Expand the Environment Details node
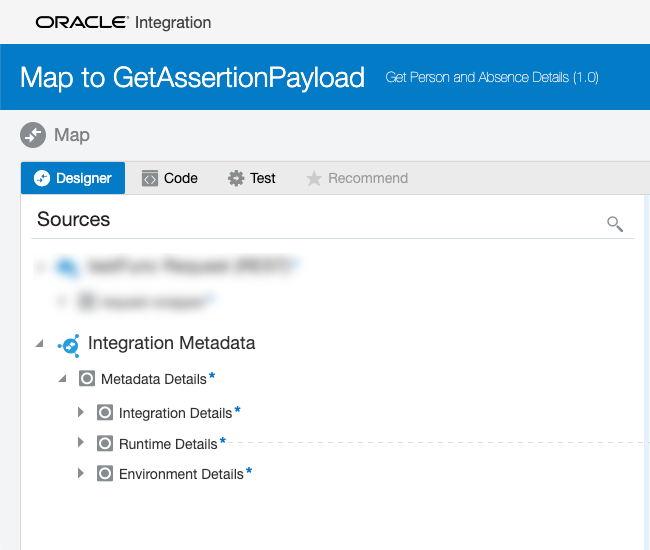The image size is (650, 550). [x=81, y=474]
